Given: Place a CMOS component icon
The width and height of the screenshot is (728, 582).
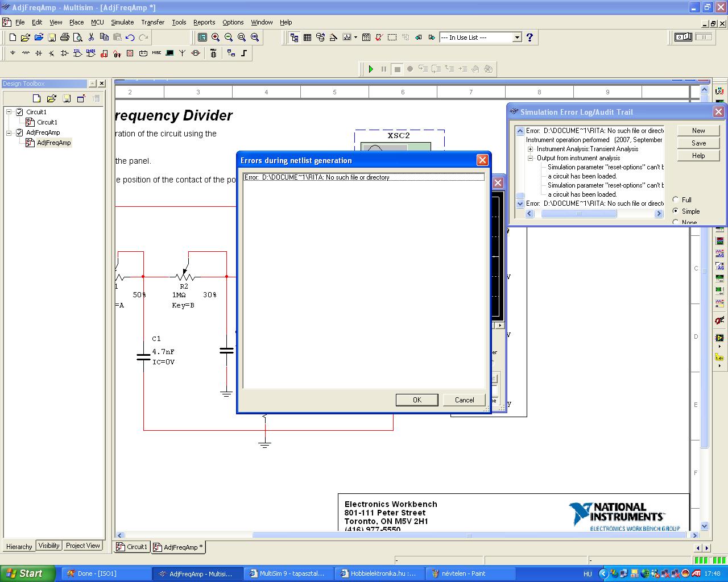Looking at the screenshot, I should click(x=91, y=53).
